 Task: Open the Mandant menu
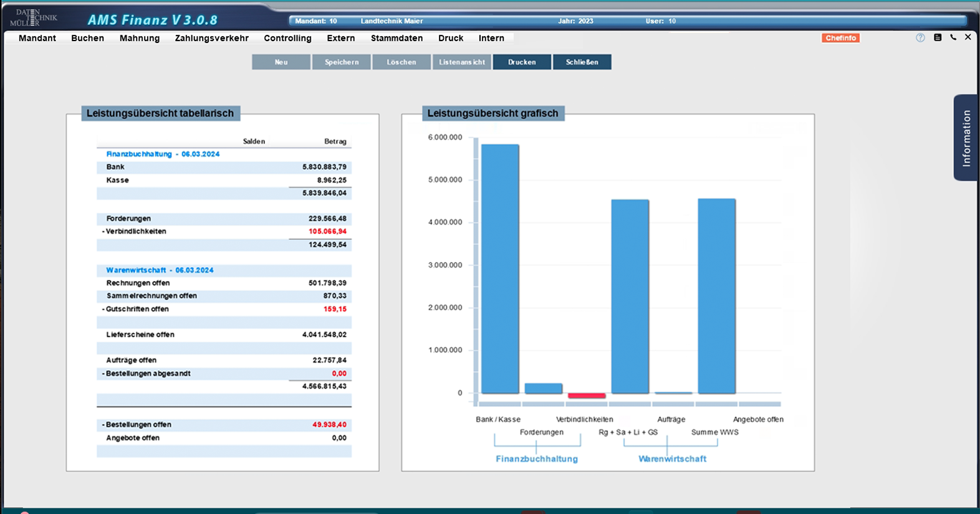pyautogui.click(x=37, y=38)
